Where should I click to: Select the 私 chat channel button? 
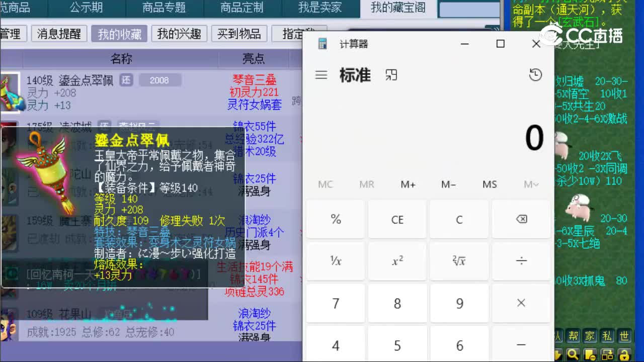(x=607, y=336)
